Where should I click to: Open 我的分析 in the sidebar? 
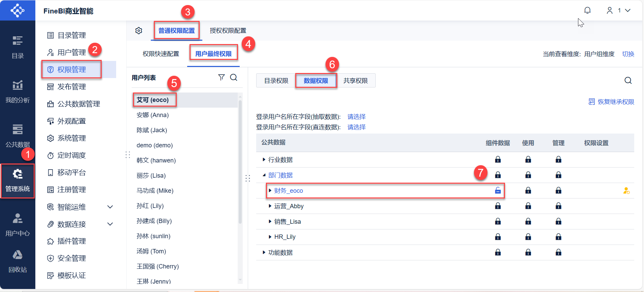pos(18,92)
